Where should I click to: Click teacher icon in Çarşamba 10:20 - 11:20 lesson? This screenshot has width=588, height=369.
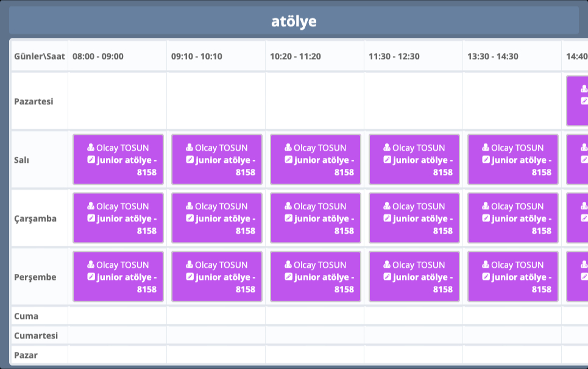pyautogui.click(x=288, y=206)
